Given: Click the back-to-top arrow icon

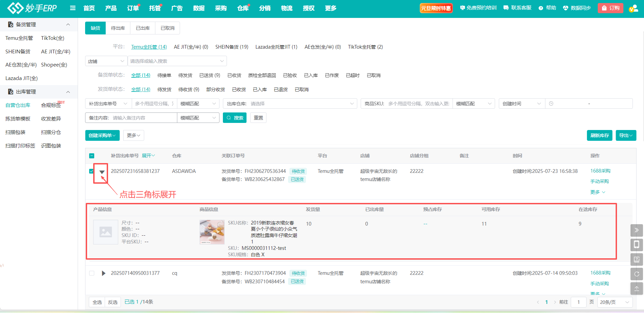Looking at the screenshot, I should (636, 288).
